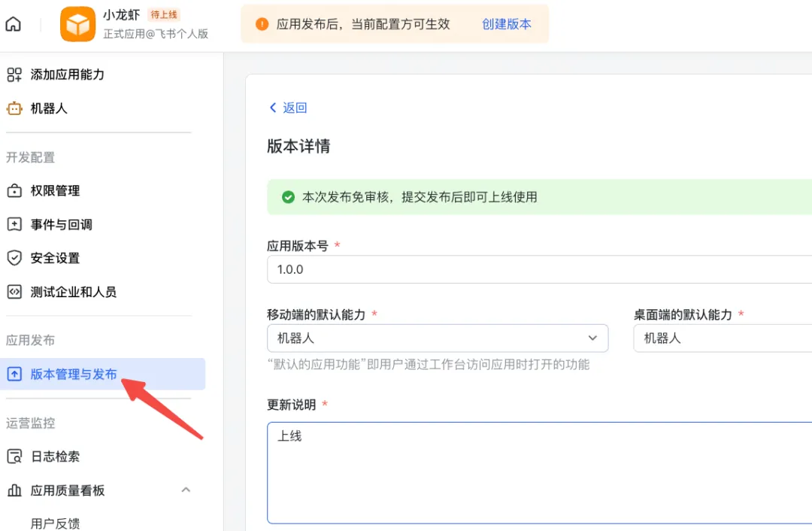Click the 小龙虾 orange app logo
The image size is (812, 531).
[x=77, y=24]
